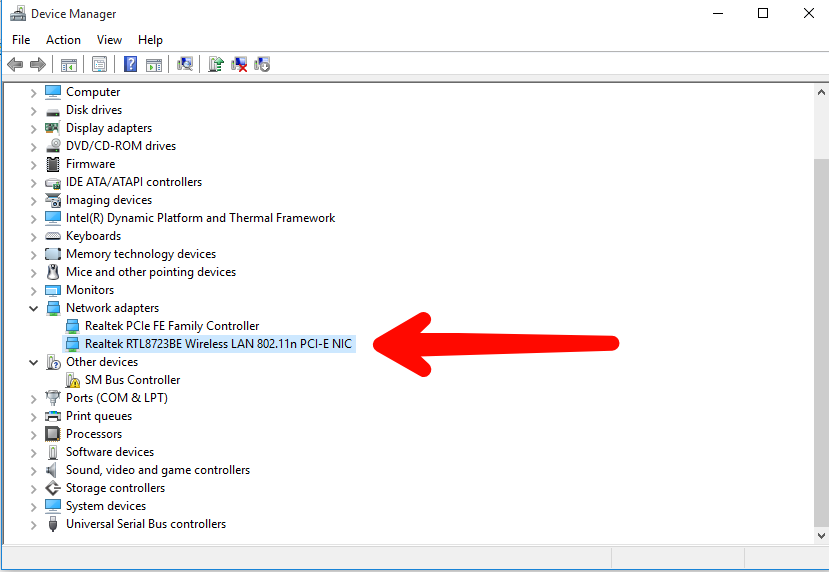Image resolution: width=829 pixels, height=572 pixels.
Task: Click the Imaging devices camera icon
Action: pos(53,200)
